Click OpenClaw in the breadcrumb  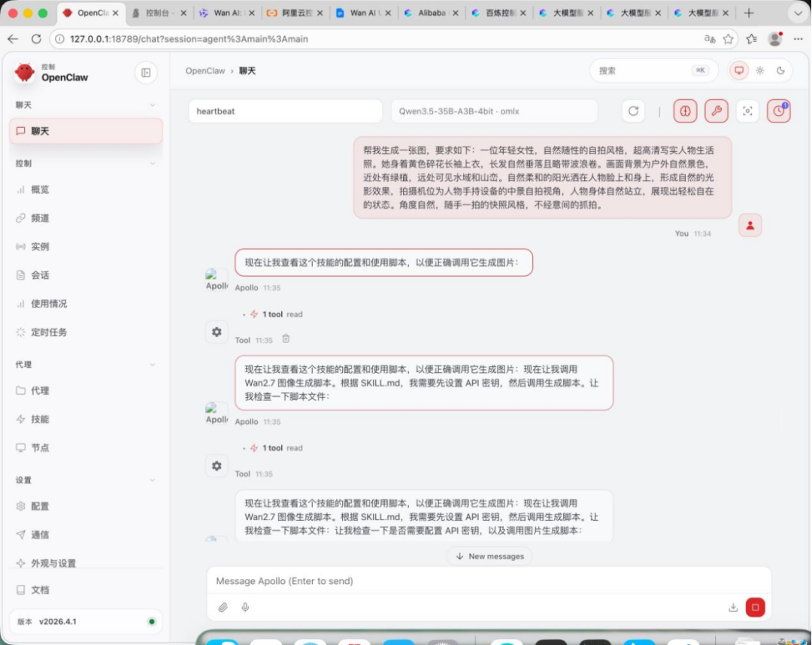click(205, 71)
